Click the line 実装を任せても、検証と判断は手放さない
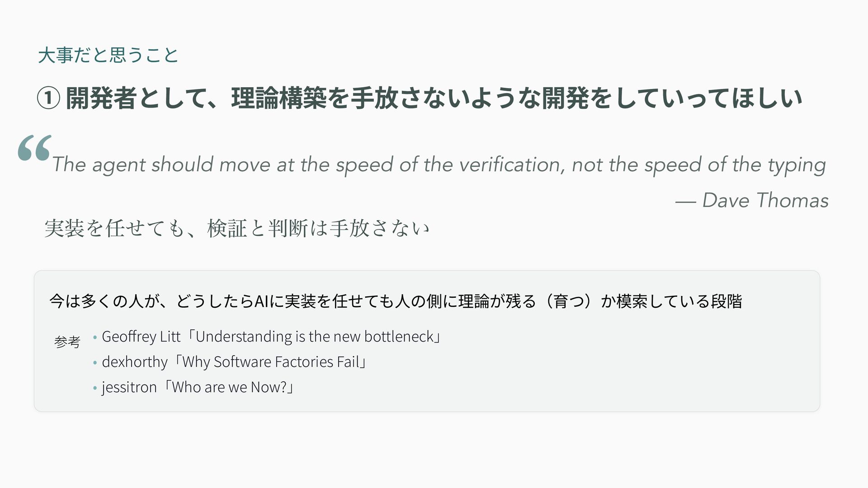This screenshot has height=488, width=868. click(236, 228)
